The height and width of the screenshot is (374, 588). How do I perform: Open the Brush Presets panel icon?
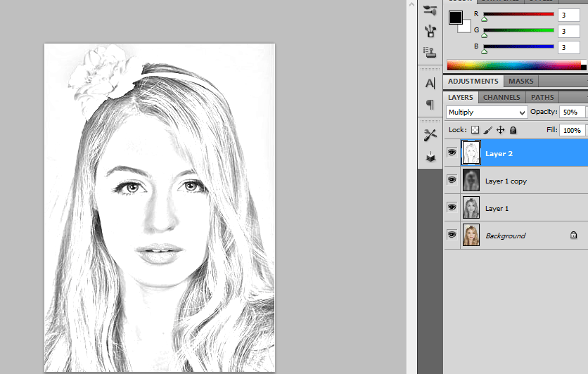pyautogui.click(x=430, y=31)
